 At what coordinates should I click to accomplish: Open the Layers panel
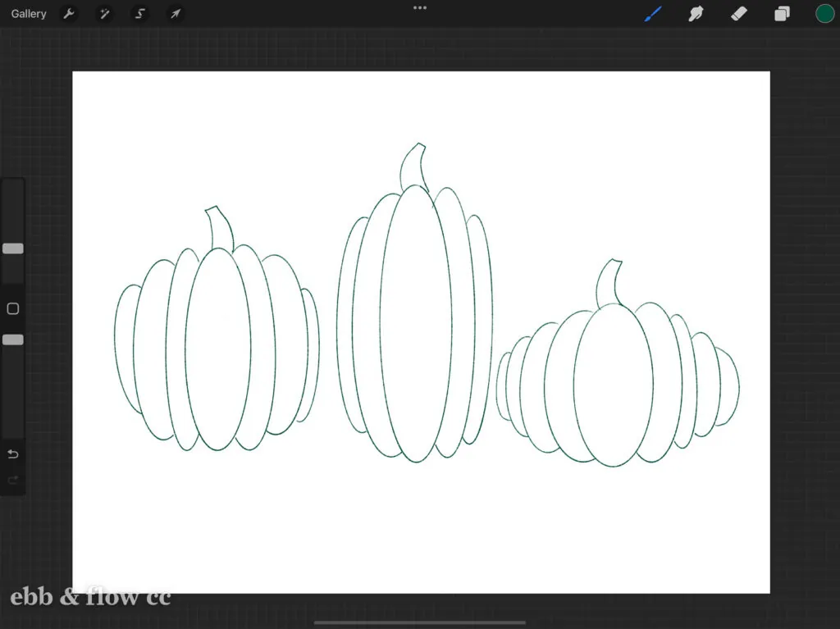[782, 14]
